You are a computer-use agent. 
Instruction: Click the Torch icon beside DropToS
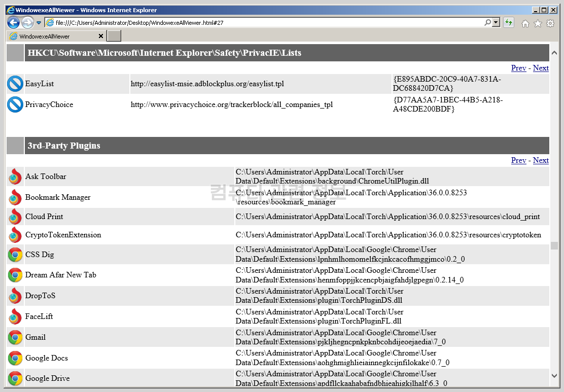(x=15, y=296)
